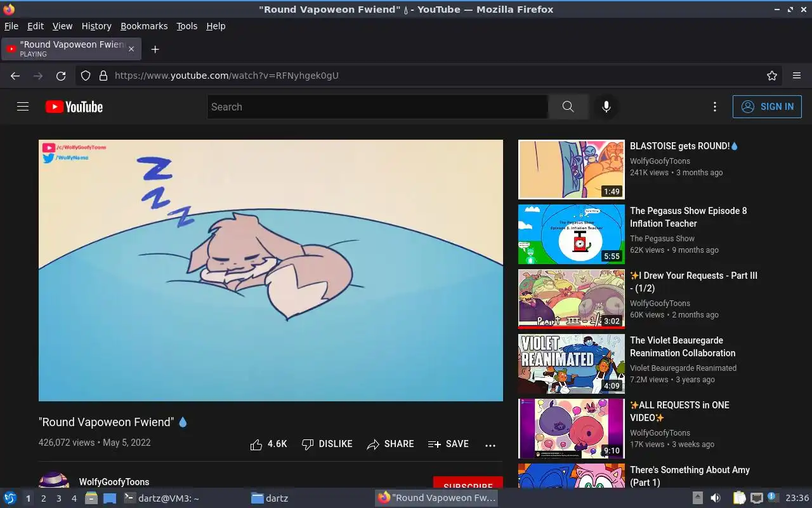Open the Bookmarks menu
812x508 pixels.
(x=144, y=26)
